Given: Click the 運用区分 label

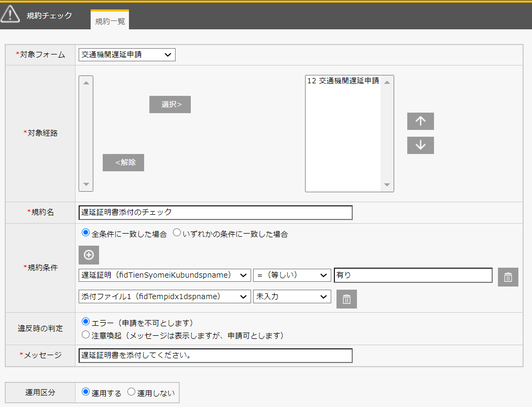Looking at the screenshot, I should [40, 392].
